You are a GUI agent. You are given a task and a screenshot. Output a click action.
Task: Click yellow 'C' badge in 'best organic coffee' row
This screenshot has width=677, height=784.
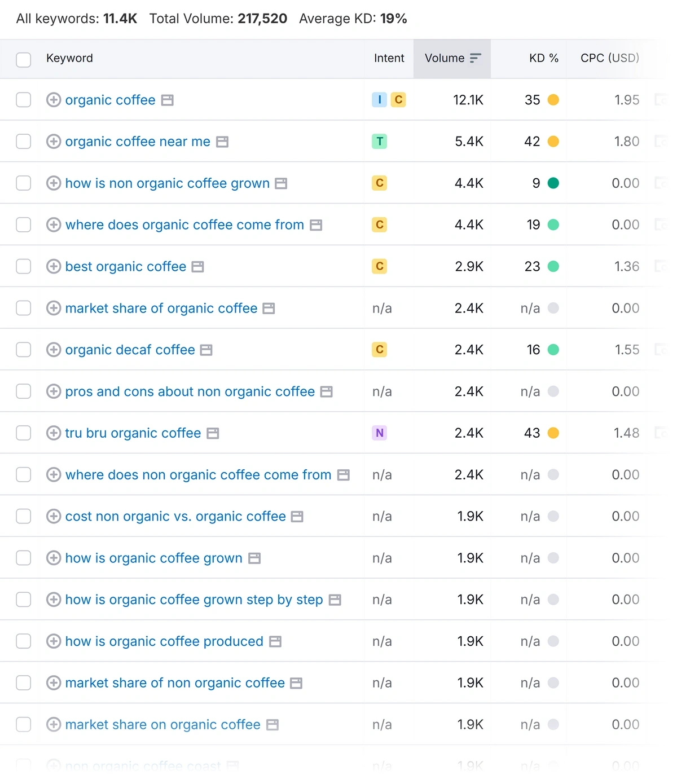point(380,266)
